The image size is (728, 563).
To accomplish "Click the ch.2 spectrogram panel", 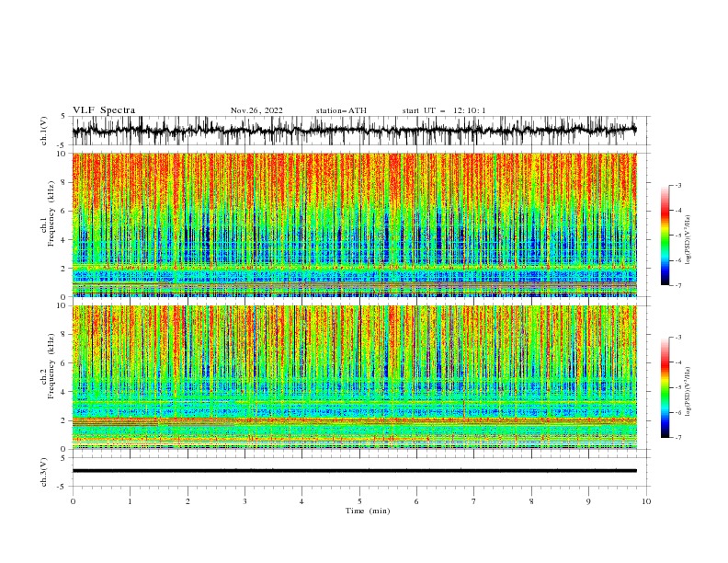I will [354, 377].
